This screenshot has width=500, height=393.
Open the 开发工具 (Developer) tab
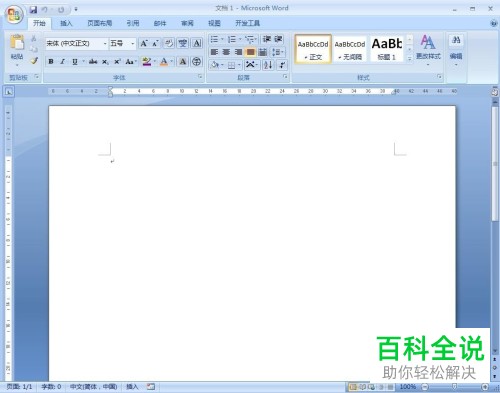coord(247,23)
